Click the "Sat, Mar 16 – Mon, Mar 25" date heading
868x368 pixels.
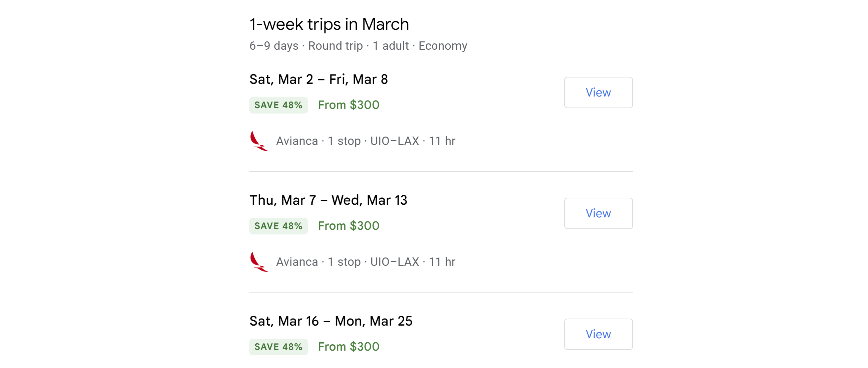point(331,321)
